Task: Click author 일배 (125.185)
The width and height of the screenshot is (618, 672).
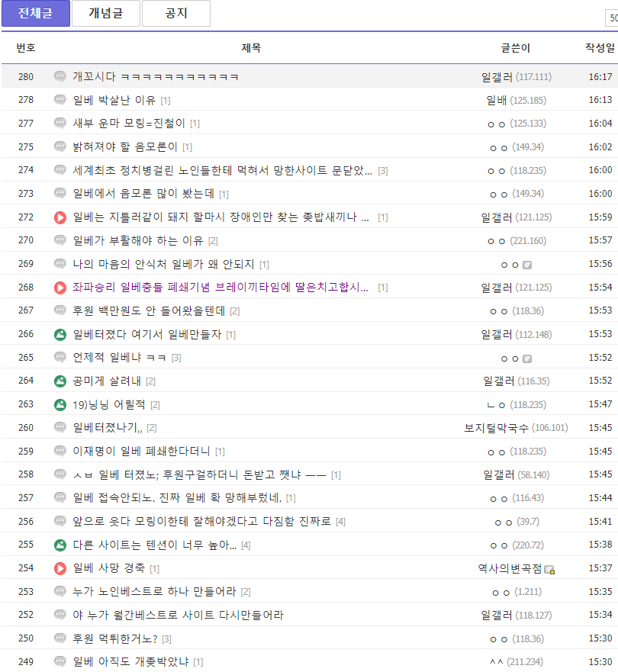Action: tap(516, 100)
